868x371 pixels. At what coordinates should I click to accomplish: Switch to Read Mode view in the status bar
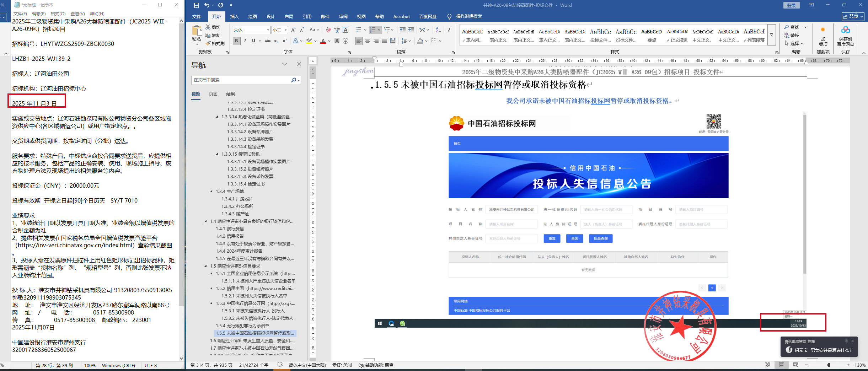(767, 365)
